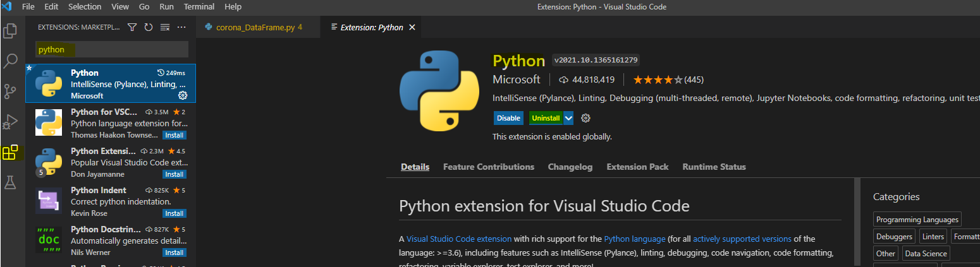
Task: Select Python for VSCode extension entry
Action: 111,122
